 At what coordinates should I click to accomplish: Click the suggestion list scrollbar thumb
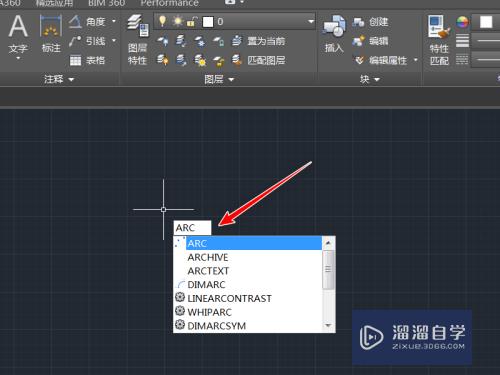click(328, 269)
